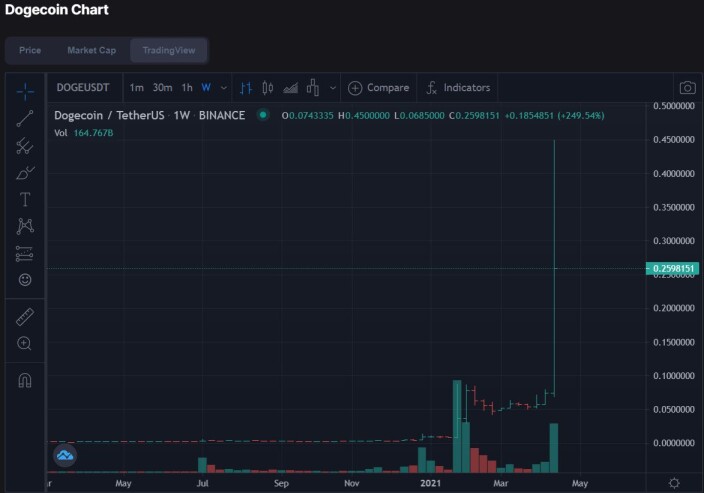Image resolution: width=704 pixels, height=493 pixels.
Task: Click the Nov label on time axis
Action: click(352, 483)
